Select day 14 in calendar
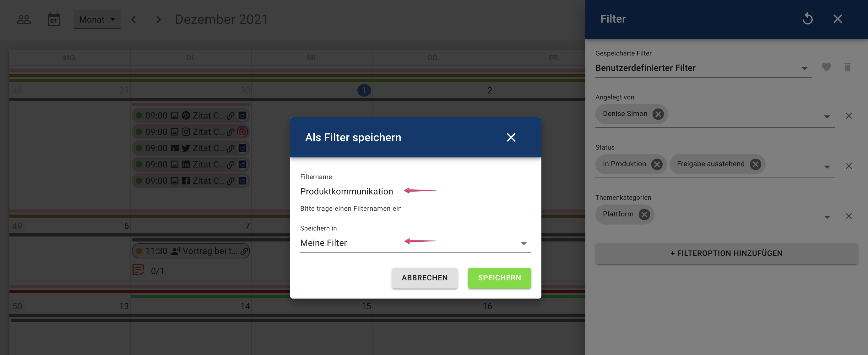Screen dimensions: 868x355 click(245, 306)
